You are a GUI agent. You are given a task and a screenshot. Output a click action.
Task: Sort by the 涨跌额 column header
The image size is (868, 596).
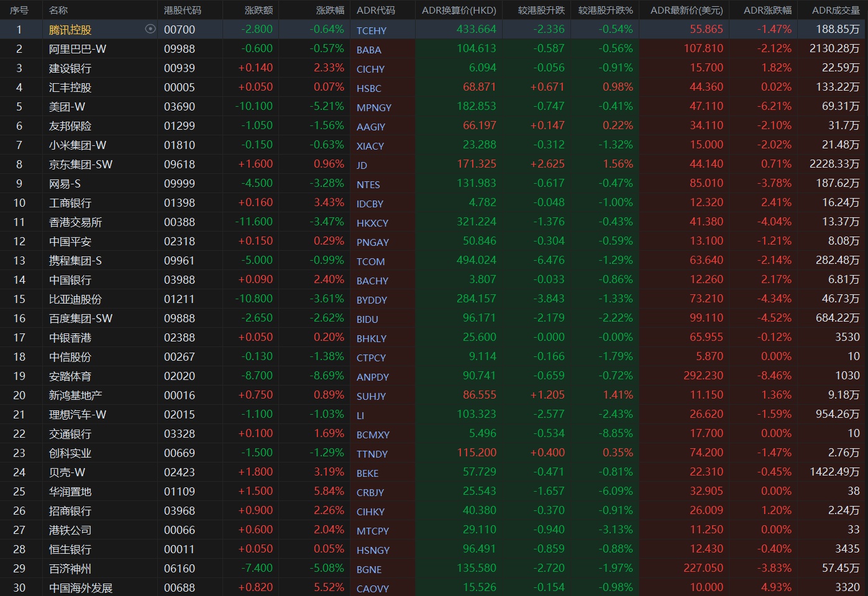click(x=258, y=10)
